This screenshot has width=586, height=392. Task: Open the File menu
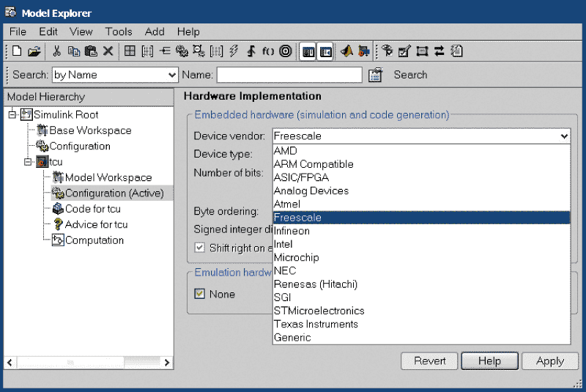pos(18,32)
